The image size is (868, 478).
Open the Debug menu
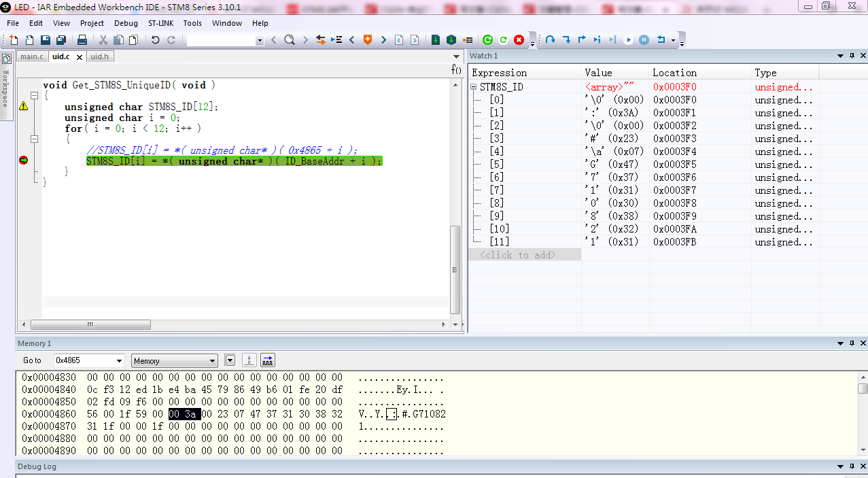(126, 23)
